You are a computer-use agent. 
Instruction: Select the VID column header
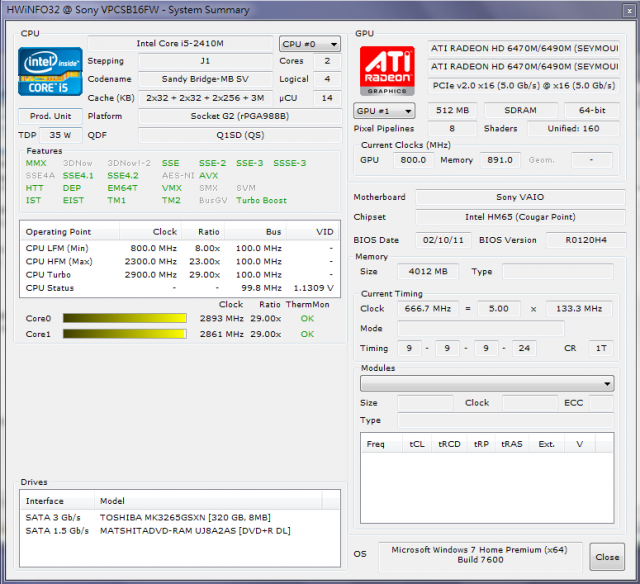tap(313, 231)
